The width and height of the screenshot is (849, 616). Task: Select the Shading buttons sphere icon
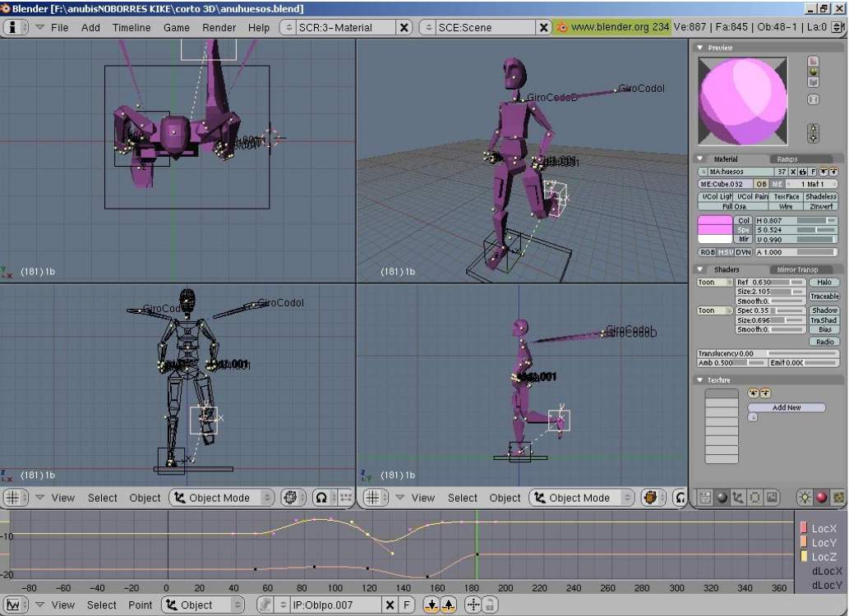click(721, 497)
